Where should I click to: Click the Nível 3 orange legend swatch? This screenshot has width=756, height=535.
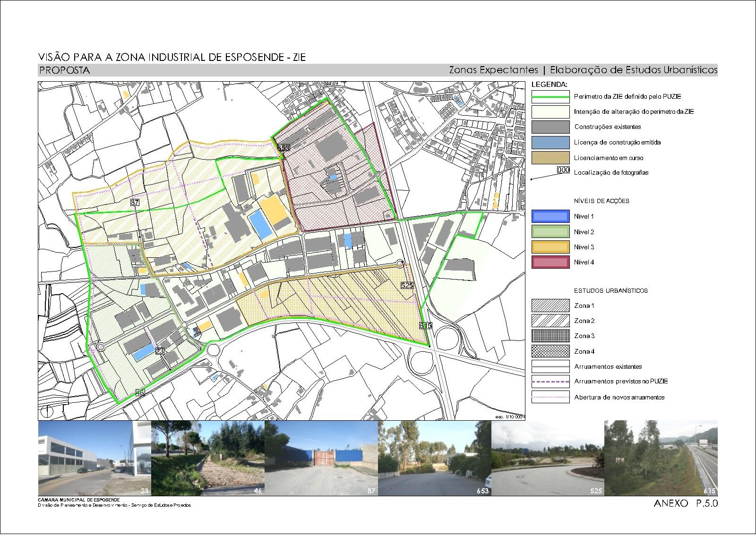pos(550,247)
